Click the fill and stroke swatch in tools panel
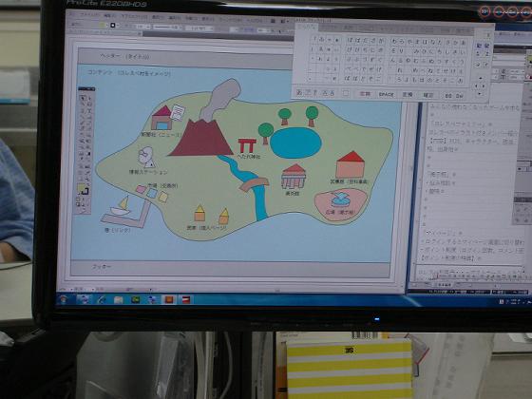532x399 pixels. (x=83, y=189)
